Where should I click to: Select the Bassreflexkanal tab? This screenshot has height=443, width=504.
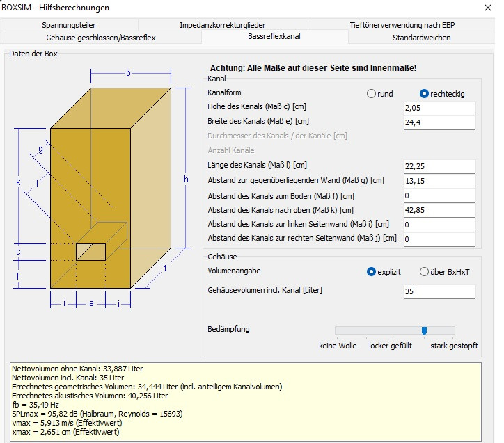(274, 37)
